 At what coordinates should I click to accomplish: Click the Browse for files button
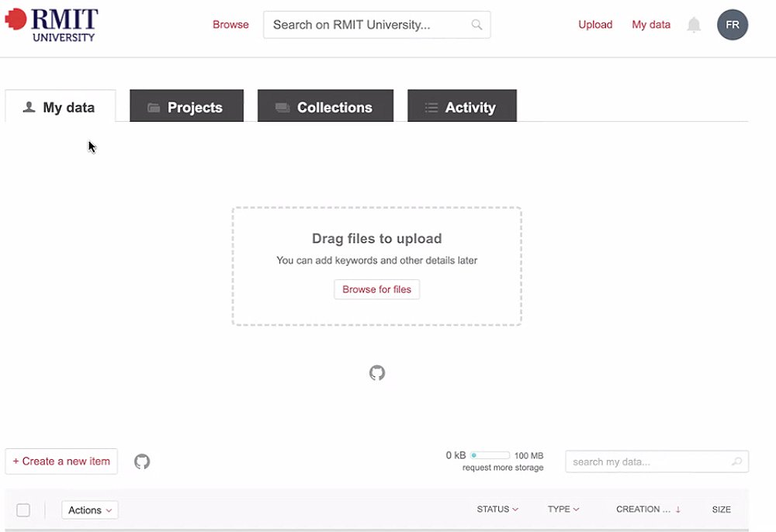(x=377, y=289)
